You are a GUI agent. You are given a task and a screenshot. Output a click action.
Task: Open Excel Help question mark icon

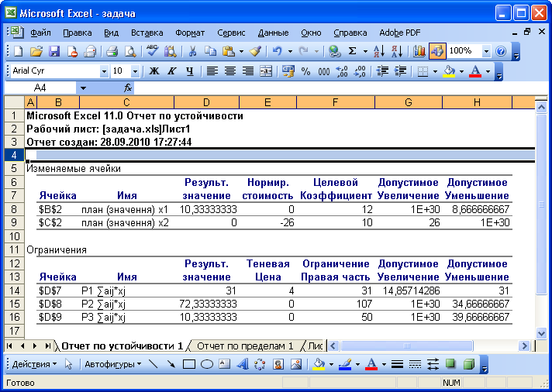click(501, 51)
